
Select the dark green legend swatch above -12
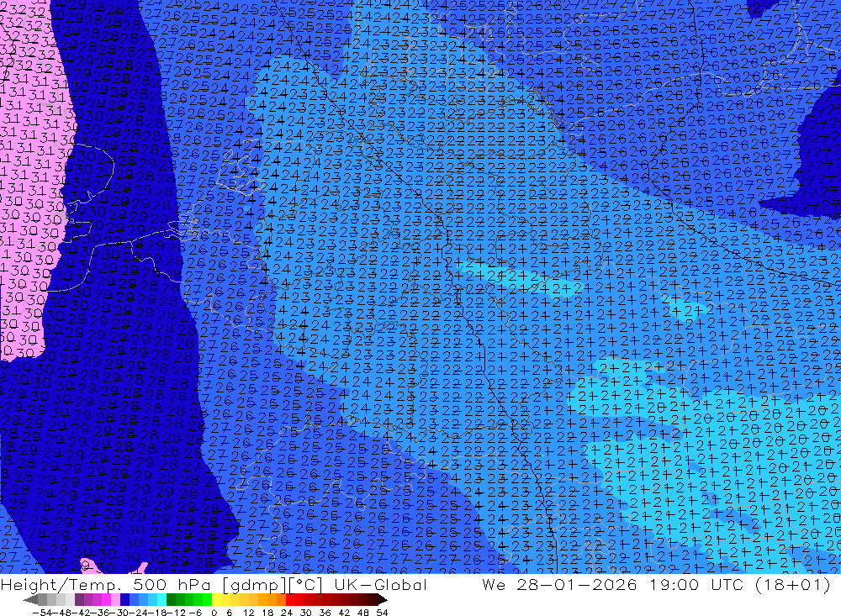coord(171,600)
